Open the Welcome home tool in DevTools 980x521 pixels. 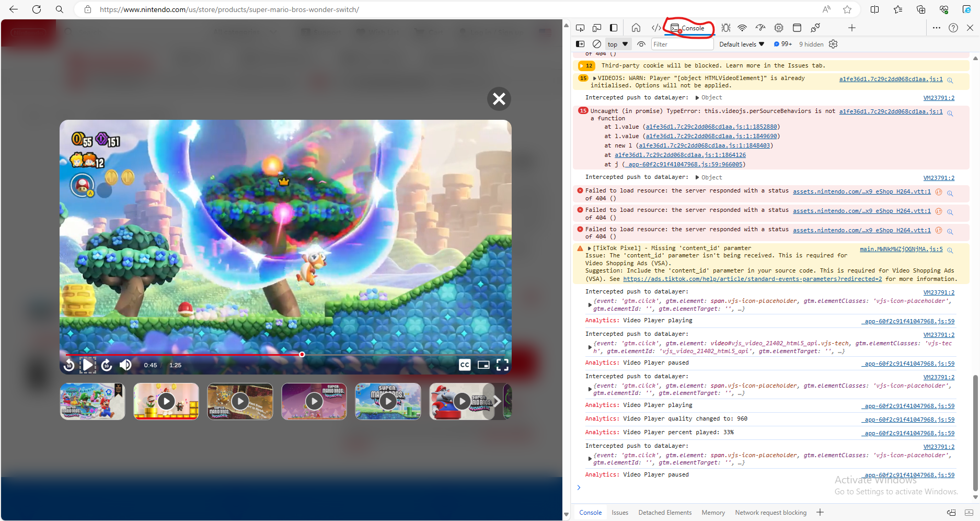point(636,28)
